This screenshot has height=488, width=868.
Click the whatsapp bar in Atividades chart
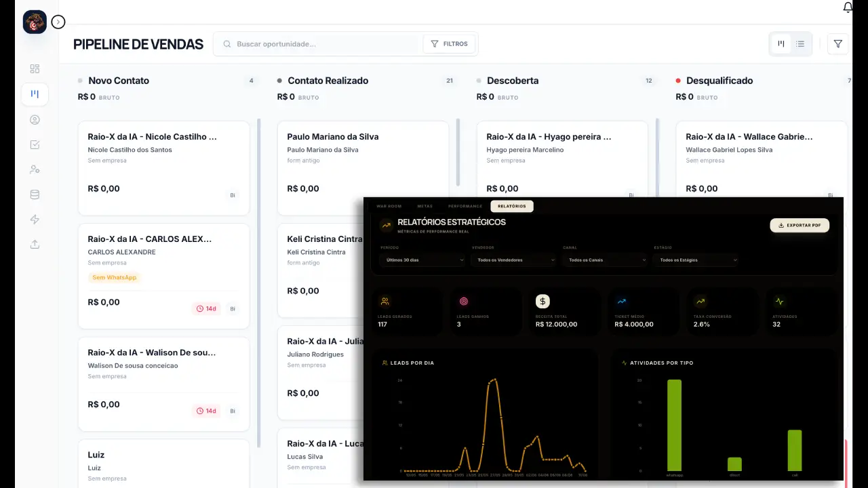click(x=674, y=425)
